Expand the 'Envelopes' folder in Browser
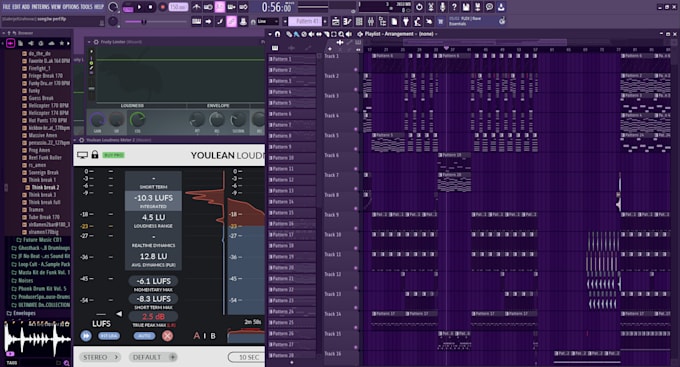680x367 pixels. coord(21,313)
